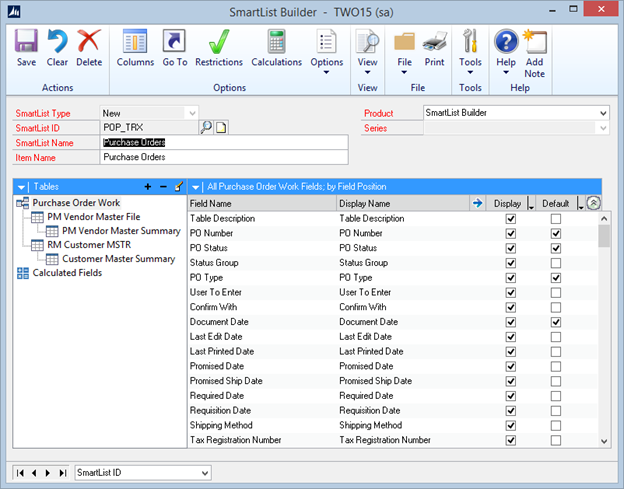Click the Help question mark icon
Viewport: 624px width, 489px height.
(x=506, y=41)
